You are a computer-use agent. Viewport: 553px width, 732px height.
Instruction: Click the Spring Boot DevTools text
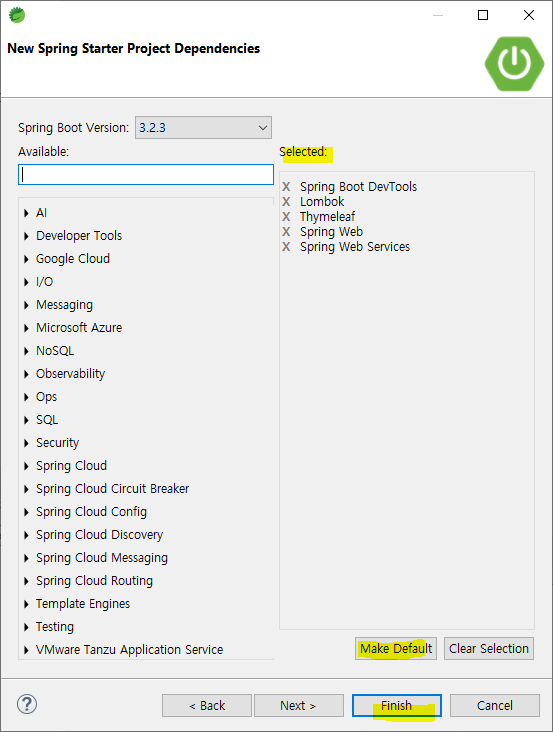(358, 187)
